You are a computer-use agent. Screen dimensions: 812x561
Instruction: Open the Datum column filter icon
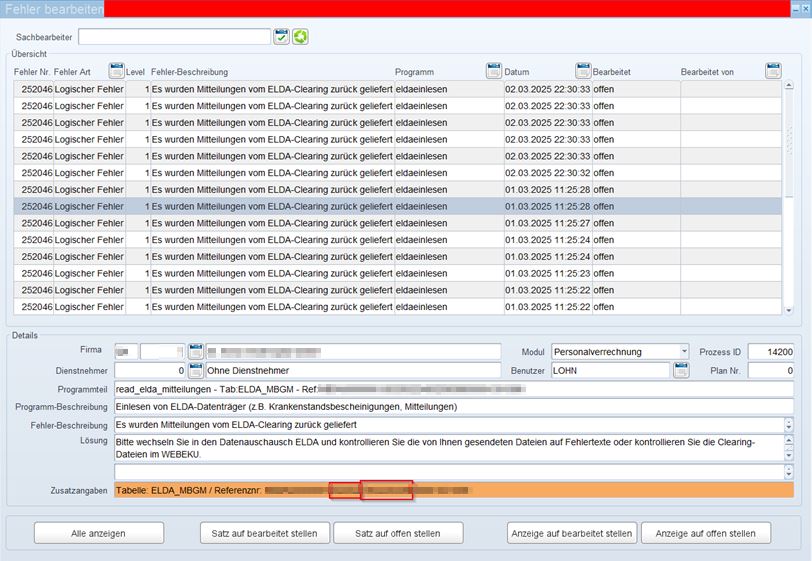583,71
